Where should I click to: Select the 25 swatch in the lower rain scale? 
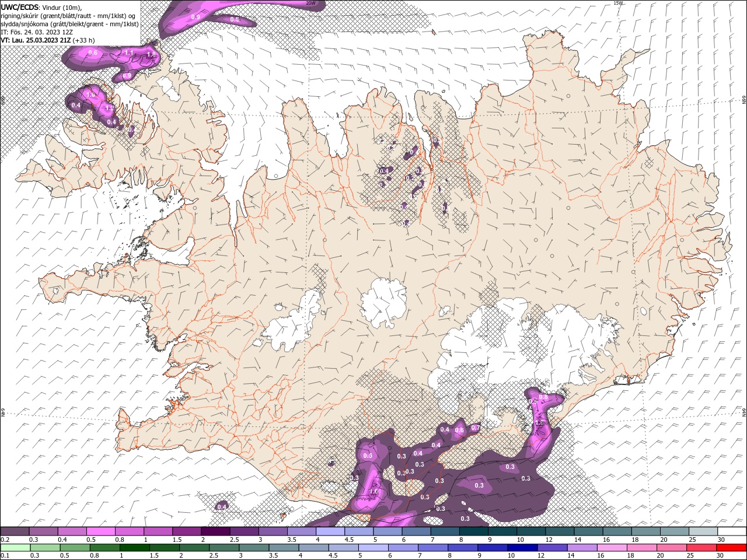[701, 547]
